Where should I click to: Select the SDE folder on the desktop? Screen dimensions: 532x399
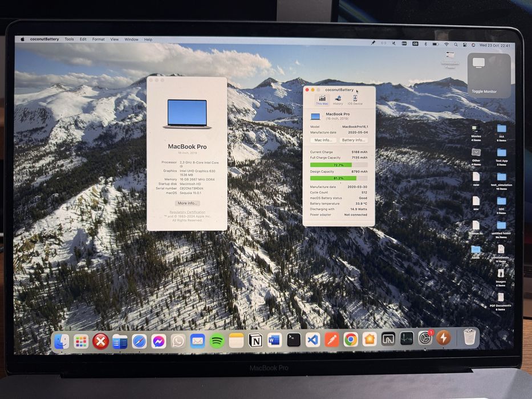[501, 205]
